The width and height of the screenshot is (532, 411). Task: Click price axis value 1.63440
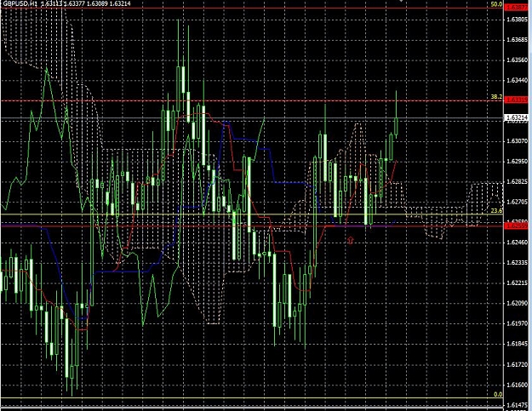[x=517, y=80]
